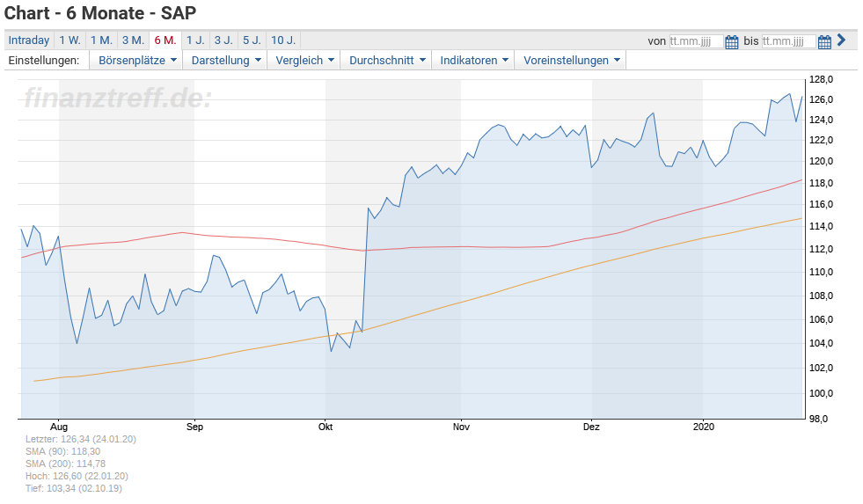Focus the 'von' start date input field
Screen dimensions: 863x504
click(696, 41)
